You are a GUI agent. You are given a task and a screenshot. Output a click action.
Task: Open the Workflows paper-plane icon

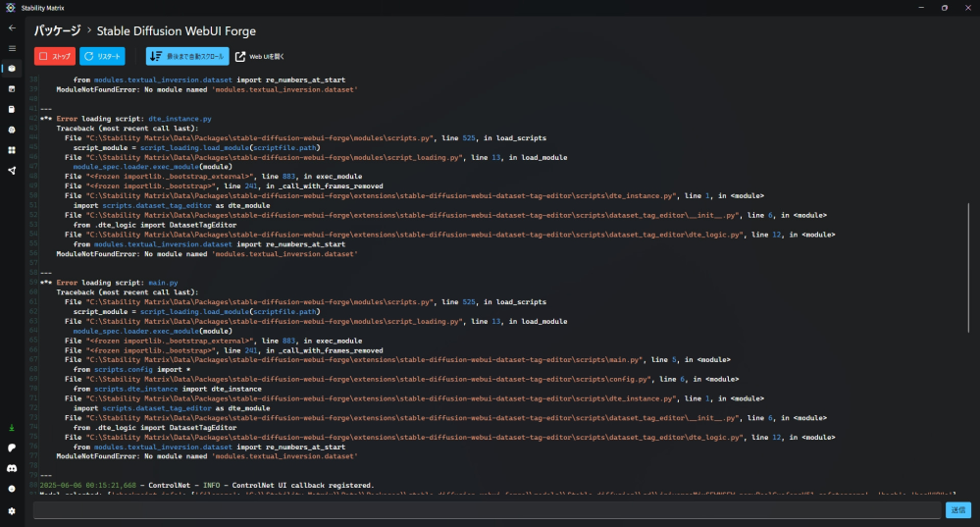pyautogui.click(x=12, y=171)
